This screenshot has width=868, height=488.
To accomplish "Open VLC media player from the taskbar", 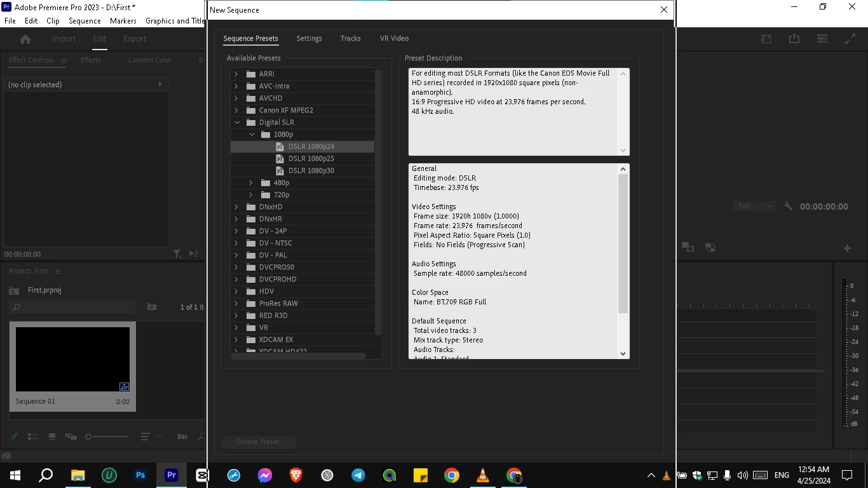I will coord(483,475).
